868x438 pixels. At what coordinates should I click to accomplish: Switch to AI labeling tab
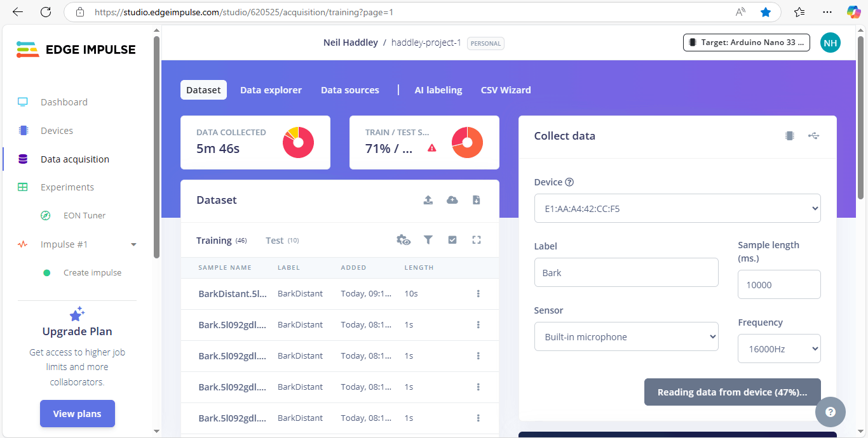pos(438,90)
